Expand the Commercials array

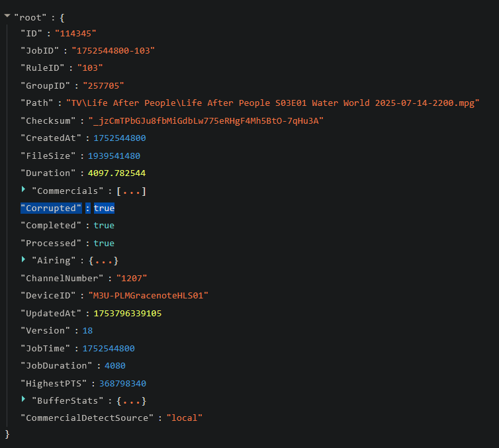(24, 191)
